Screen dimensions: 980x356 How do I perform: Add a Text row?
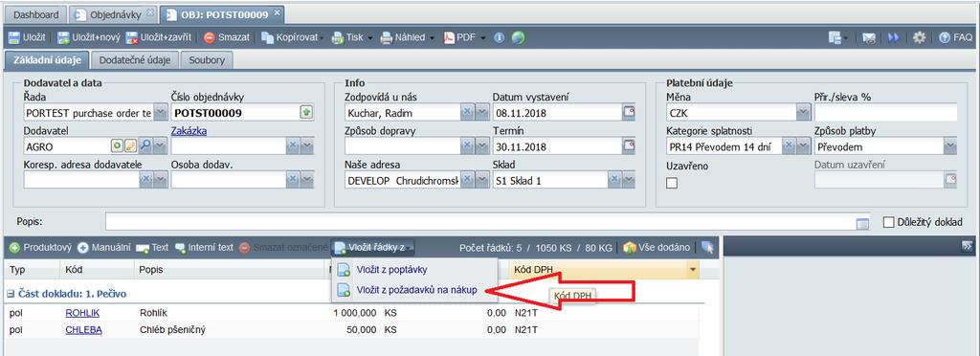click(x=152, y=247)
